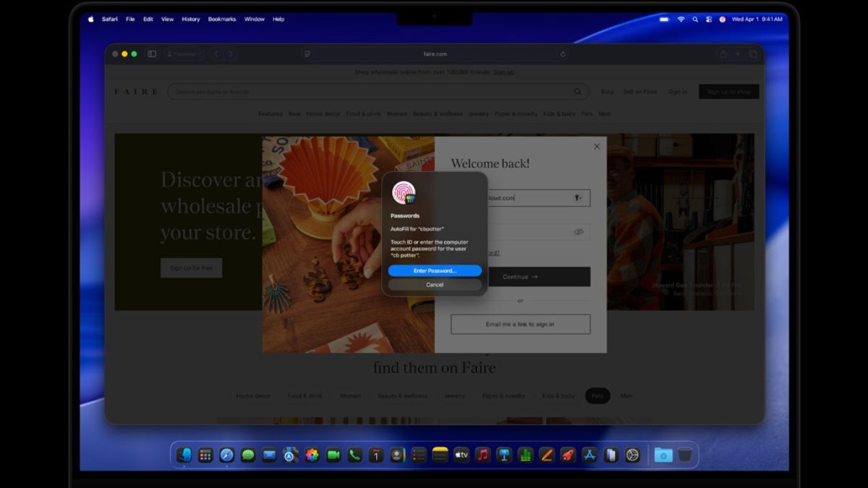Open Spotlight search in menu bar

click(695, 20)
